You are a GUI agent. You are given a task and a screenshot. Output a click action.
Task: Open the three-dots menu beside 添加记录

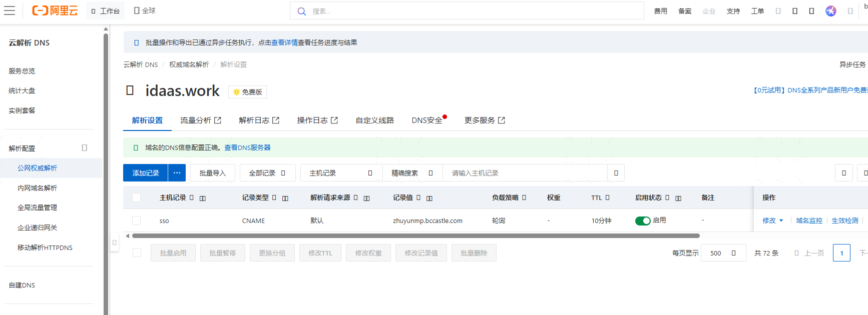[177, 173]
